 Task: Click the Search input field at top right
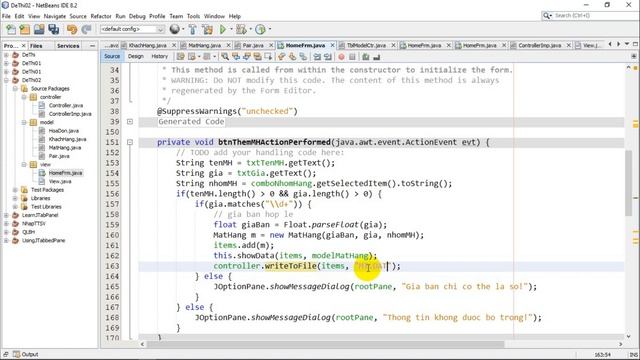coord(596,16)
